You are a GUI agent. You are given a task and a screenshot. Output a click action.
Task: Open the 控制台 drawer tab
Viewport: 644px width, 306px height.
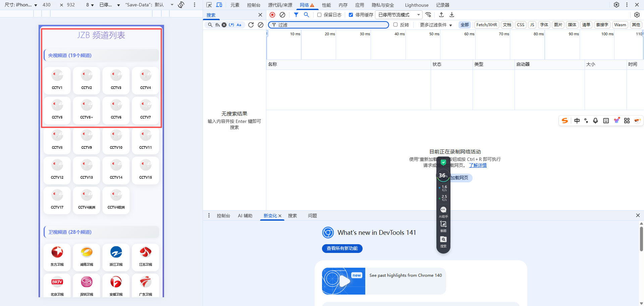coord(223,216)
